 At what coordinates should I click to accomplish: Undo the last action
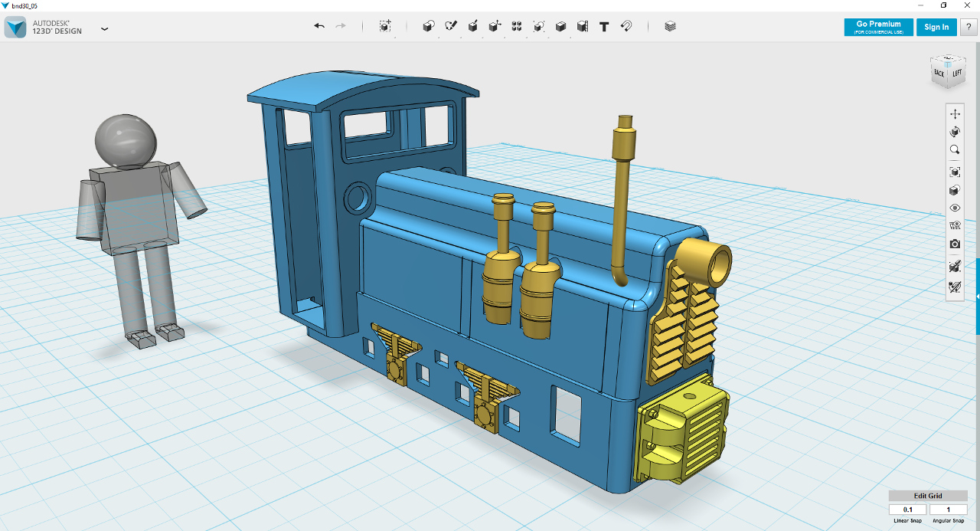(319, 26)
